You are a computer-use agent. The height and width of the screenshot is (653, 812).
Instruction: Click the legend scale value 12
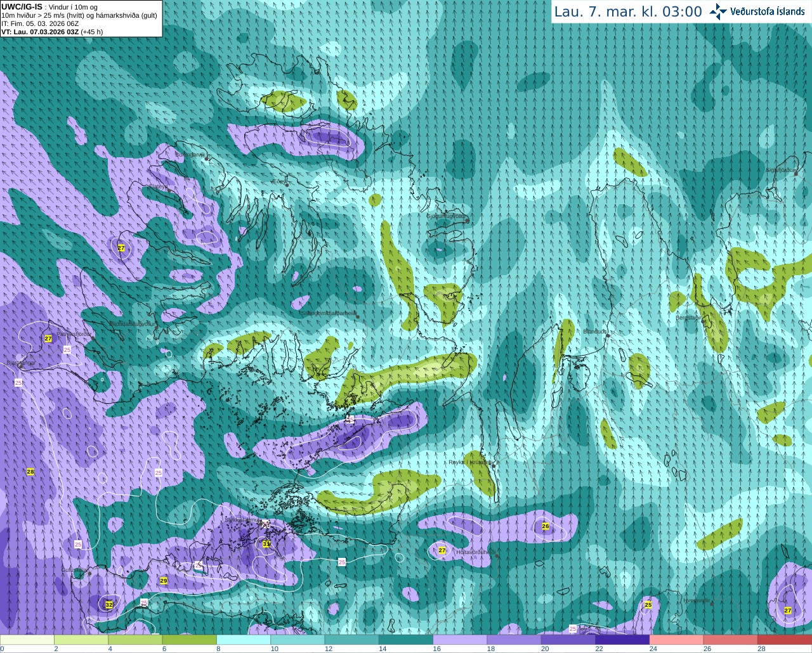point(329,649)
